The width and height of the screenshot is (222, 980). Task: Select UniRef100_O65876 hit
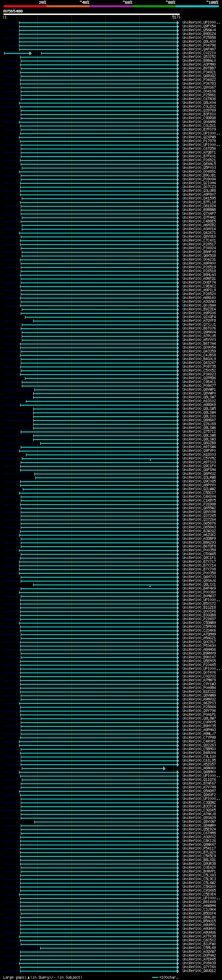click(199, 524)
